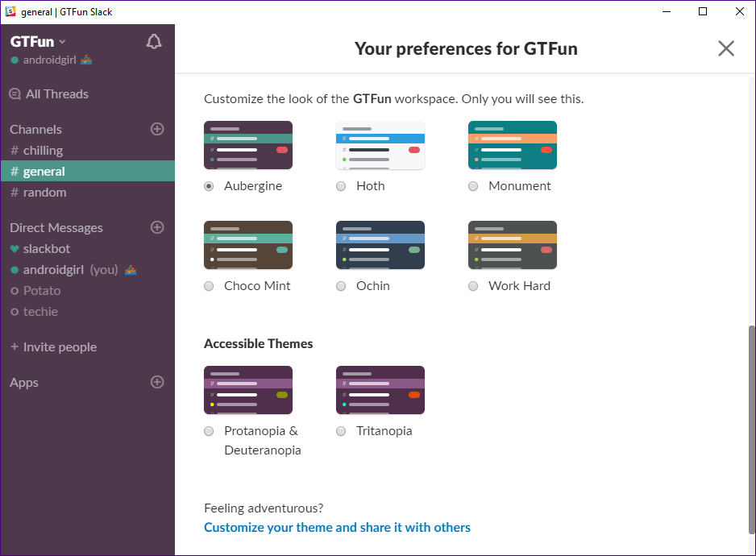Close the preferences panel with X
This screenshot has height=556, width=756.
tap(726, 48)
